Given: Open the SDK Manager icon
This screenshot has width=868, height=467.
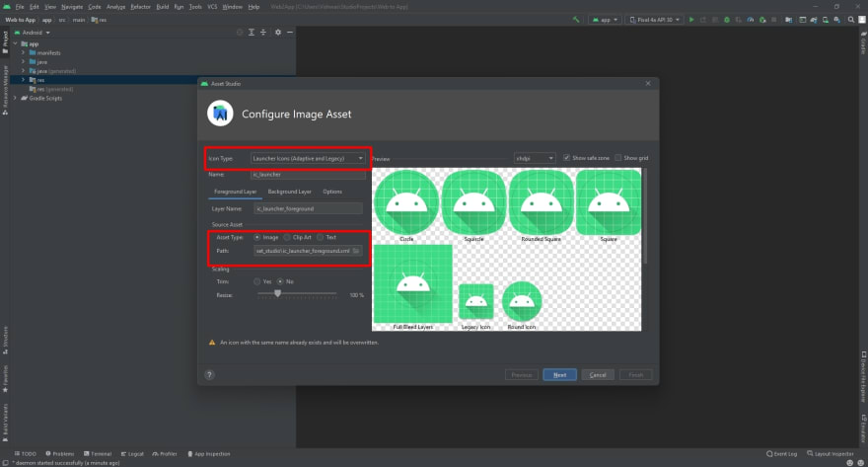Looking at the screenshot, I should click(836, 20).
